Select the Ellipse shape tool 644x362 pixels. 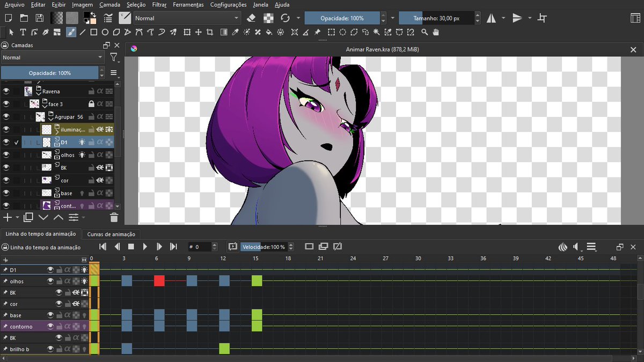pos(106,32)
